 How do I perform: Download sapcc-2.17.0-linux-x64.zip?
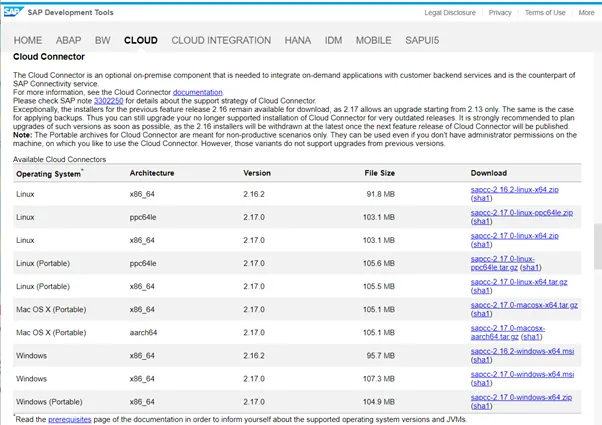coord(514,235)
